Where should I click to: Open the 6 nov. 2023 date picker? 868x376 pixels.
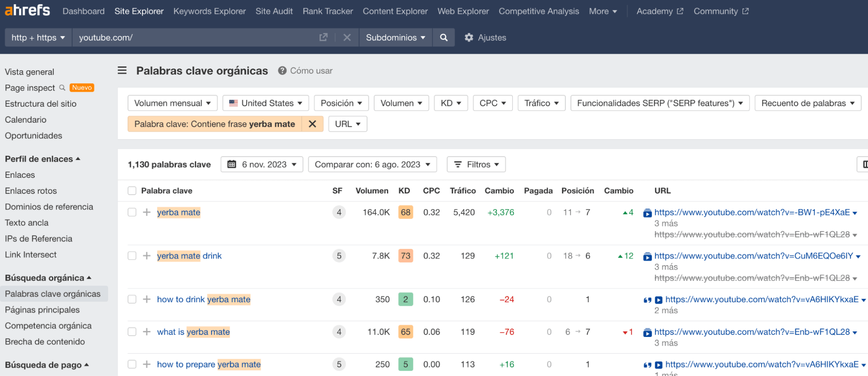point(262,164)
